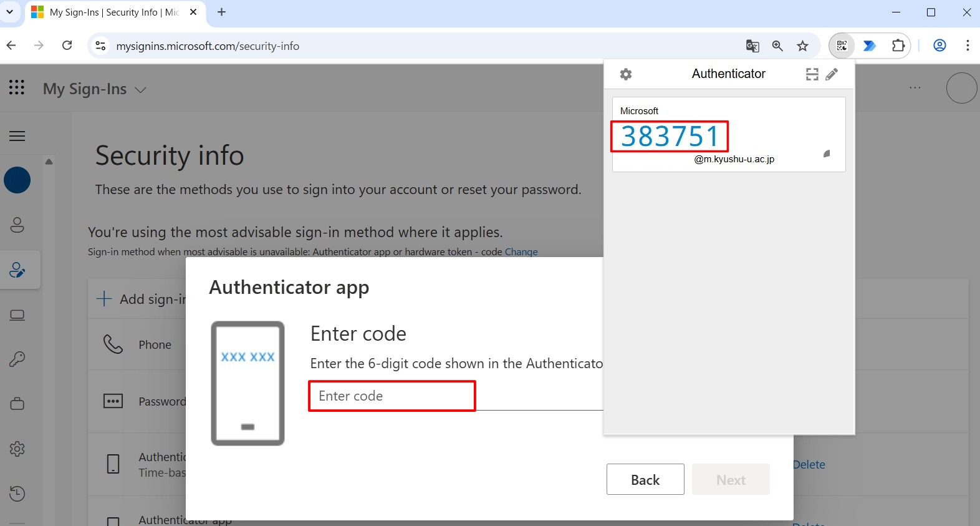This screenshot has height=526, width=980.
Task: Click the Authenticator edit pencil icon
Action: (x=832, y=74)
